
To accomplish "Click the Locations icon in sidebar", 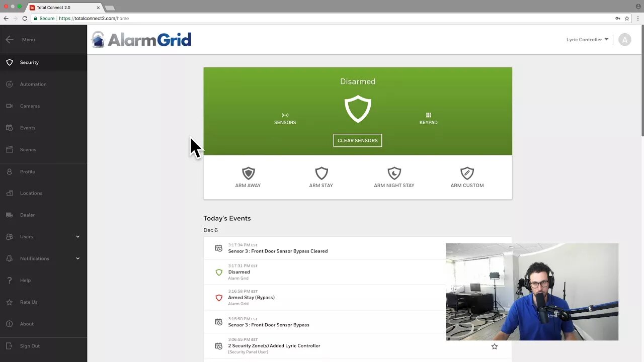I will [10, 193].
